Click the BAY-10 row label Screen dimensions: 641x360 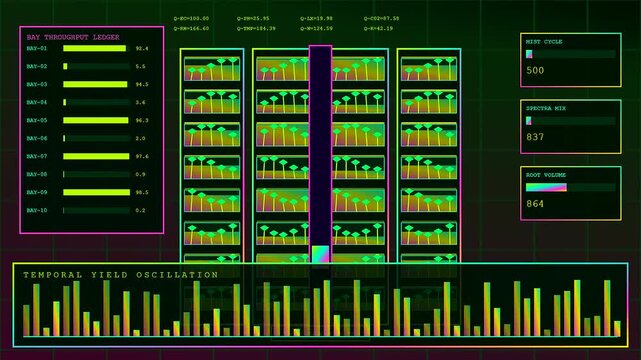click(x=37, y=210)
